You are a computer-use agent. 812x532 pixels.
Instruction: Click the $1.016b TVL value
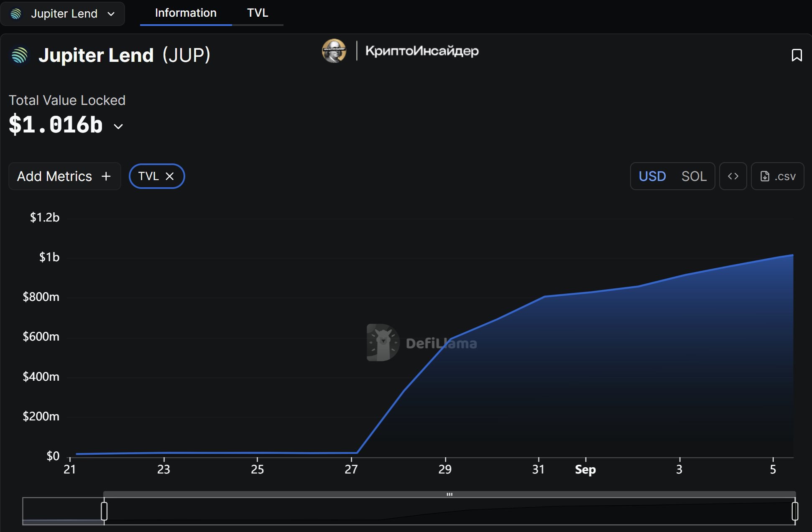pyautogui.click(x=56, y=125)
